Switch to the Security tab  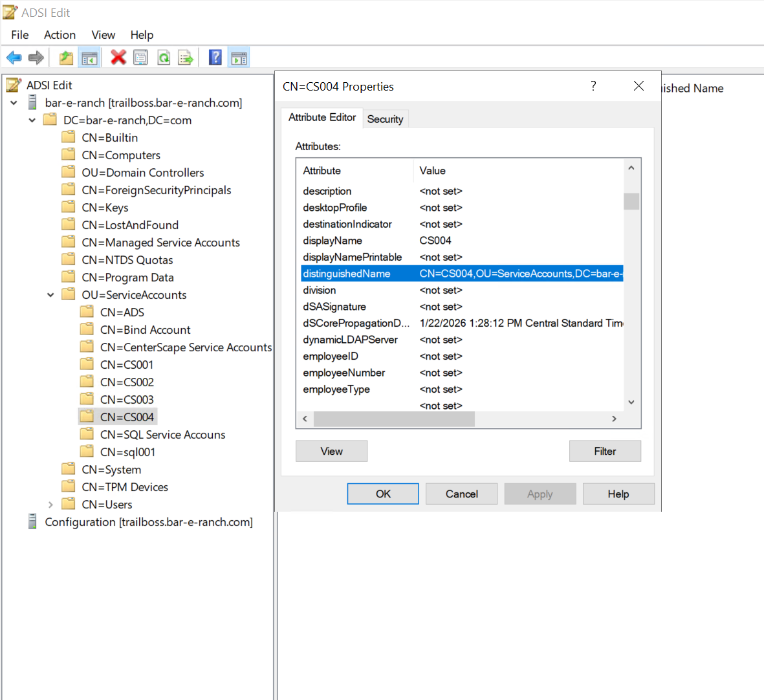385,119
